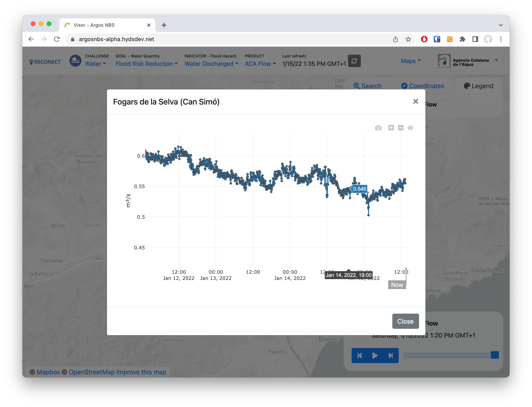Open the Flood Risk Reduction goal dropdown
This screenshot has height=407, width=532.
[x=146, y=64]
